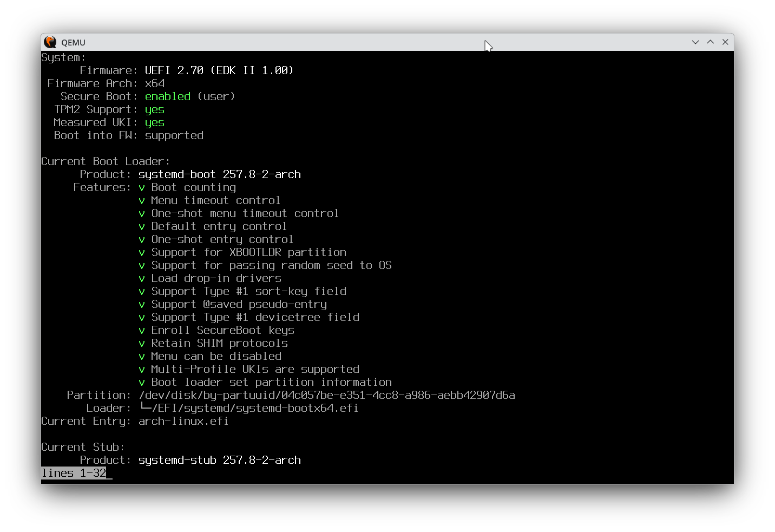Click 'Support for XBOOTLDR partition' line
The width and height of the screenshot is (775, 532).
click(x=242, y=252)
